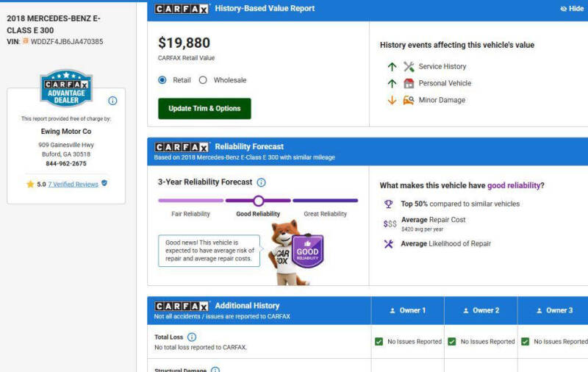Click the Good Reliability shield badge
Image resolution: width=588 pixels, height=372 pixels.
[307, 251]
